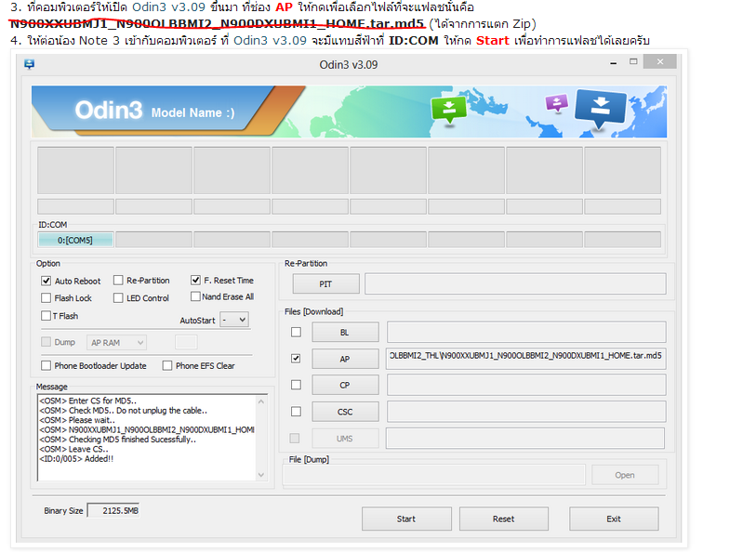The width and height of the screenshot is (756, 552).
Task: Click the PIT file path field
Action: pyautogui.click(x=515, y=283)
